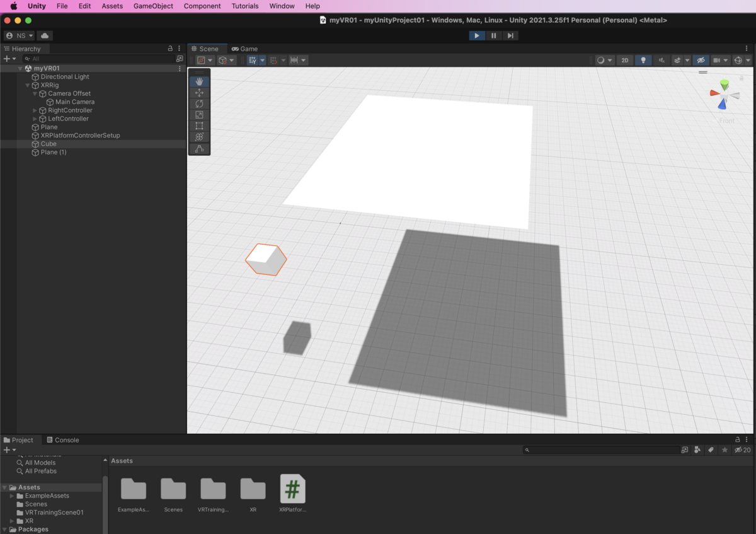Click the Pause button
Viewport: 756px width, 534px height.
pyautogui.click(x=493, y=35)
